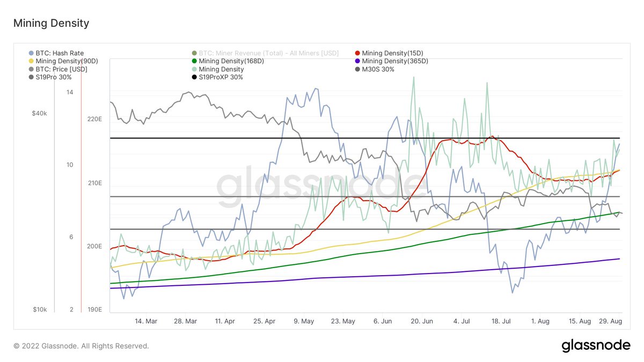Viewport: 644px width, 362px height.
Task: Click the 14 density axis label
Action: (70, 92)
